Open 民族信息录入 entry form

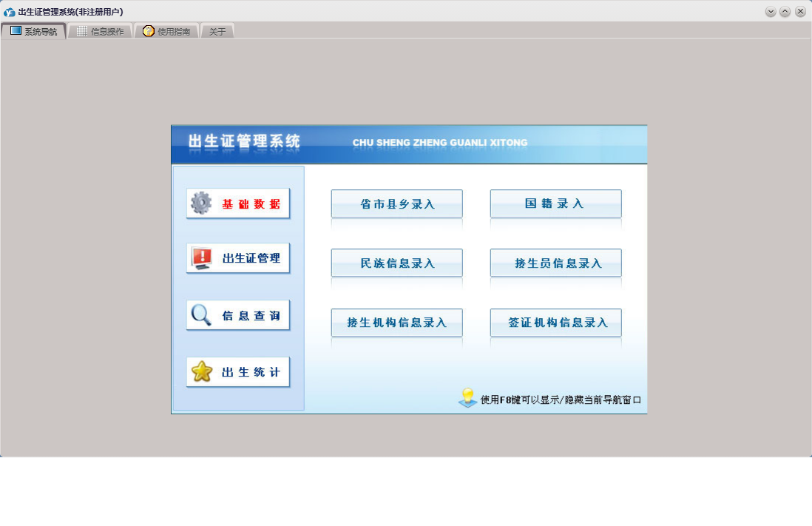click(396, 263)
